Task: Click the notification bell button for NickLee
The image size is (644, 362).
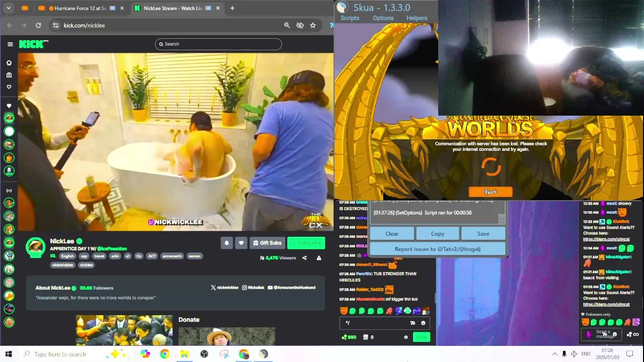Action: [x=226, y=243]
